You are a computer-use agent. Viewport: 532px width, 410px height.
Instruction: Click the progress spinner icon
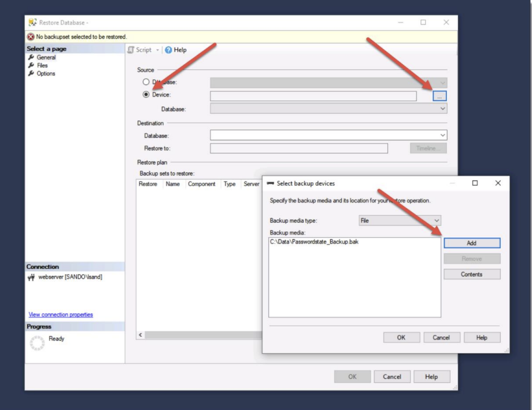point(38,343)
